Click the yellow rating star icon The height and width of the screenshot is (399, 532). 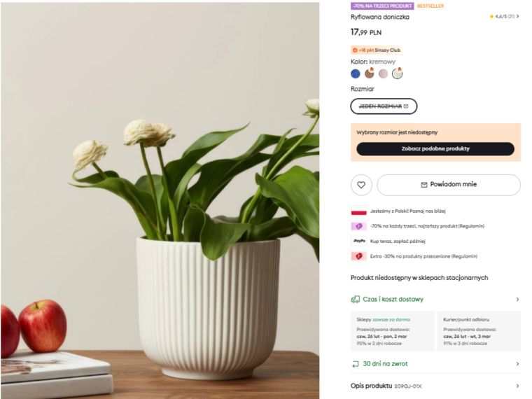(x=491, y=16)
